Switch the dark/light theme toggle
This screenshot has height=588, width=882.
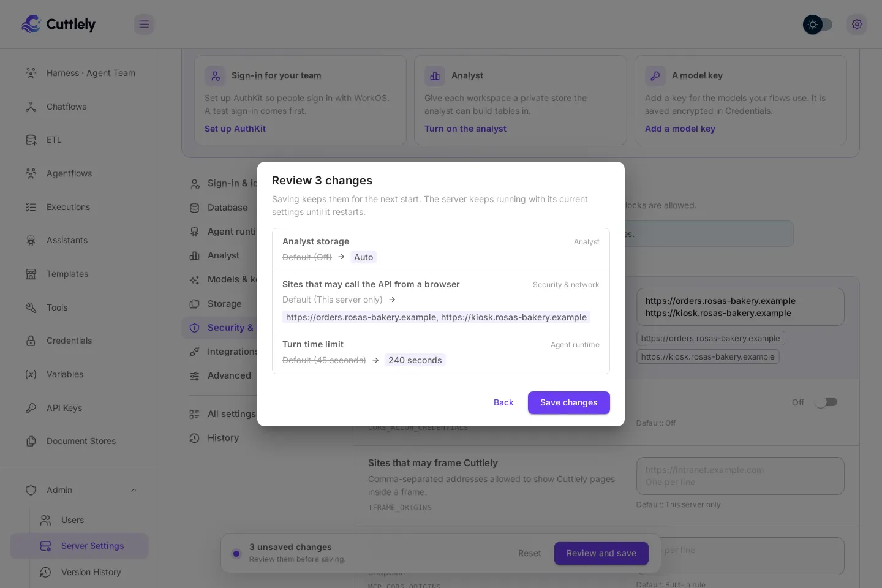click(818, 24)
